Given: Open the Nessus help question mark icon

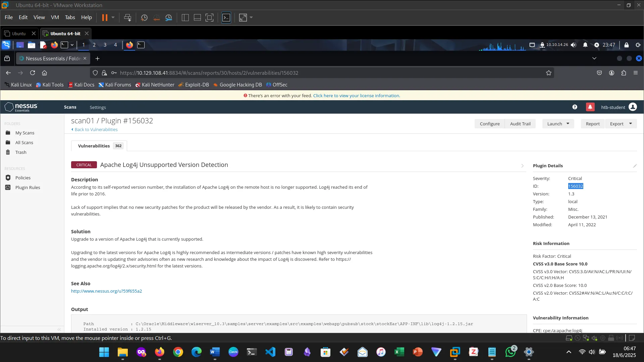Looking at the screenshot, I should (x=575, y=107).
